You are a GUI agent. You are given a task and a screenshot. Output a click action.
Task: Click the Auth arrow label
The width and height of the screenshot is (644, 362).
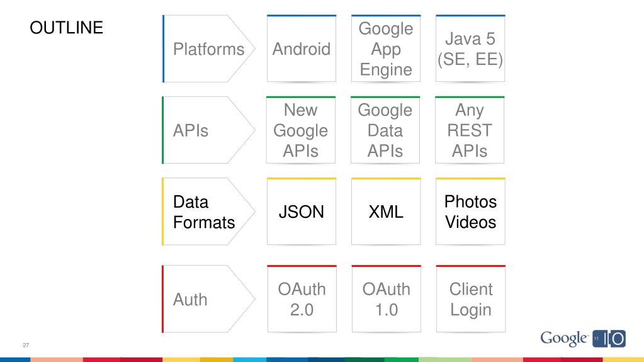190,299
